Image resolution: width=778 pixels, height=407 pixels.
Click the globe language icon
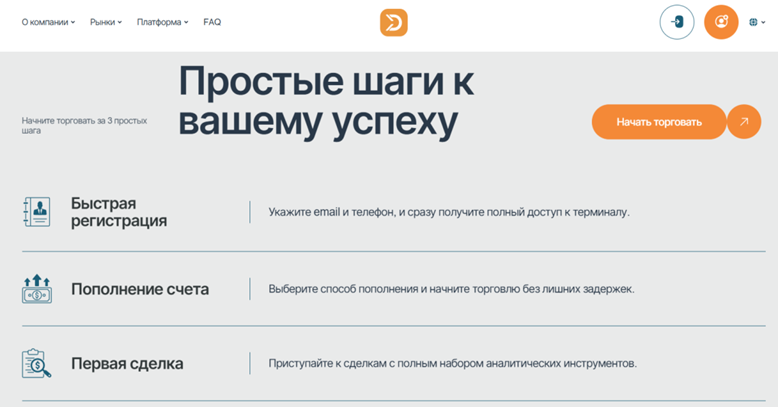(752, 22)
